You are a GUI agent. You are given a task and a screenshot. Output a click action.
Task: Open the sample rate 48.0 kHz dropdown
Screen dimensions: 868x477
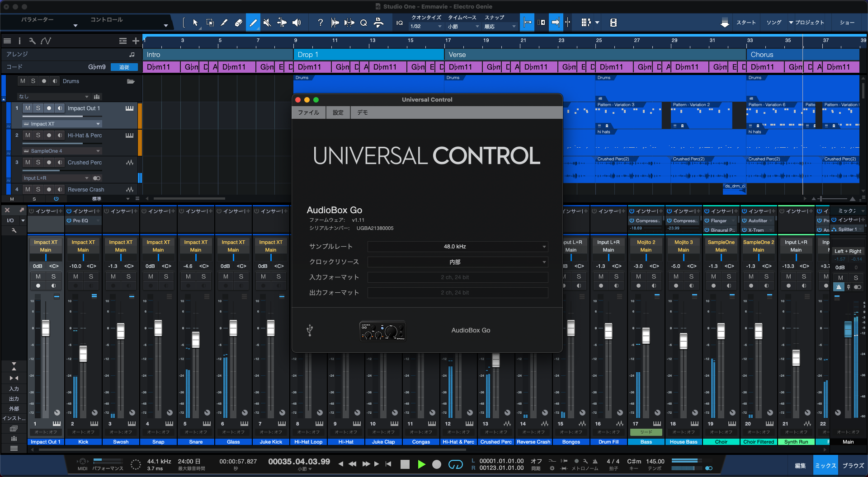coord(458,247)
